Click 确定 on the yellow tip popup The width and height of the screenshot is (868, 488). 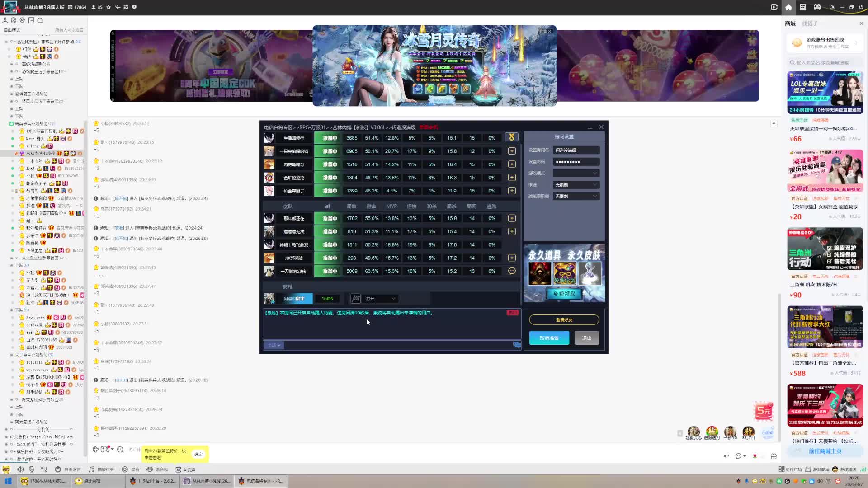click(198, 454)
